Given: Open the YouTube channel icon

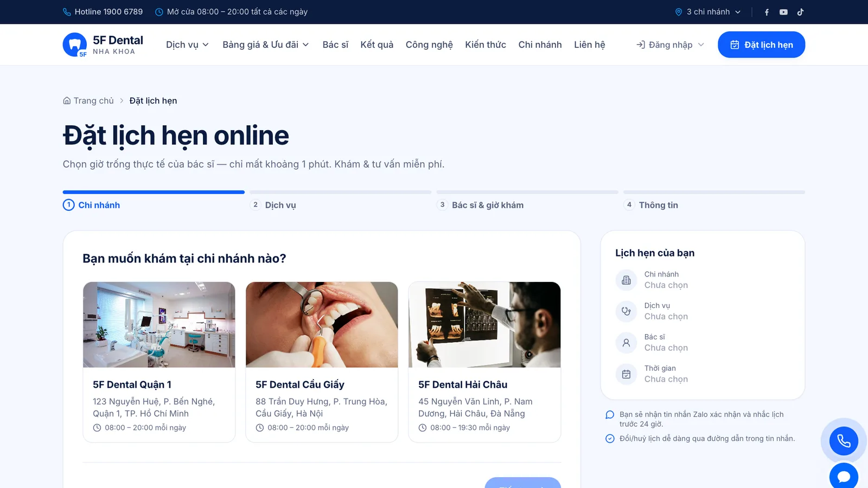Looking at the screenshot, I should [783, 12].
